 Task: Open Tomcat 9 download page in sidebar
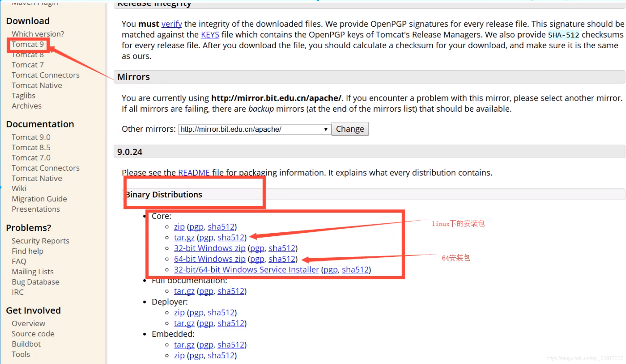(28, 44)
